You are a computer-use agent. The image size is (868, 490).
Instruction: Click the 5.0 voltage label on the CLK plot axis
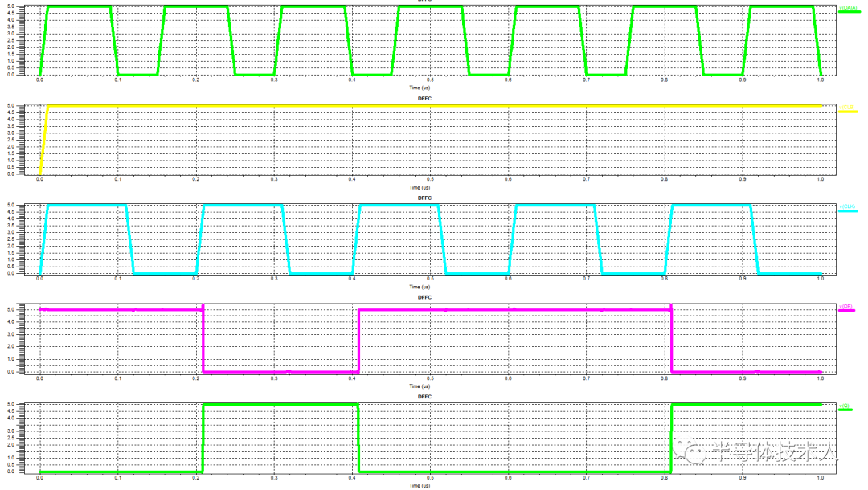coord(11,205)
